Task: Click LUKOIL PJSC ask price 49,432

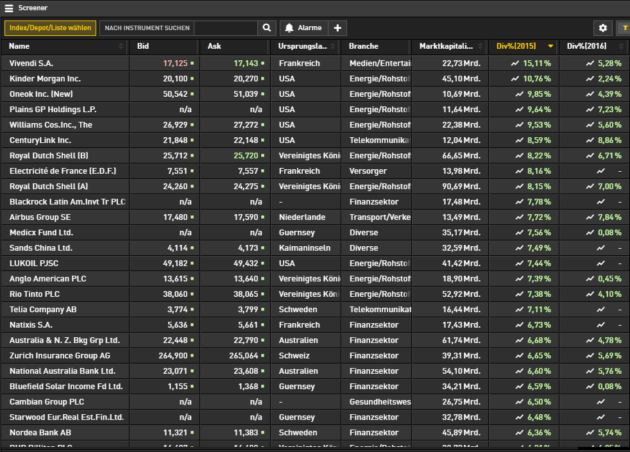Action: coord(246,264)
